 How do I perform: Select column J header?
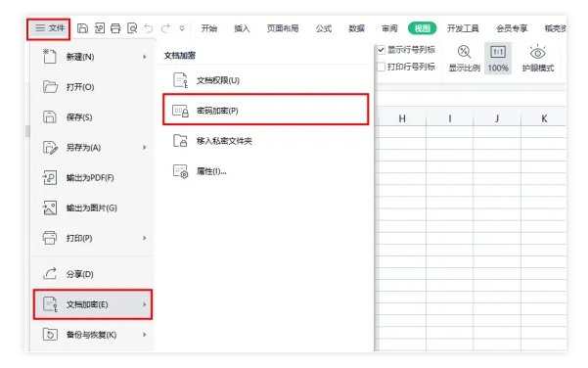[497, 119]
